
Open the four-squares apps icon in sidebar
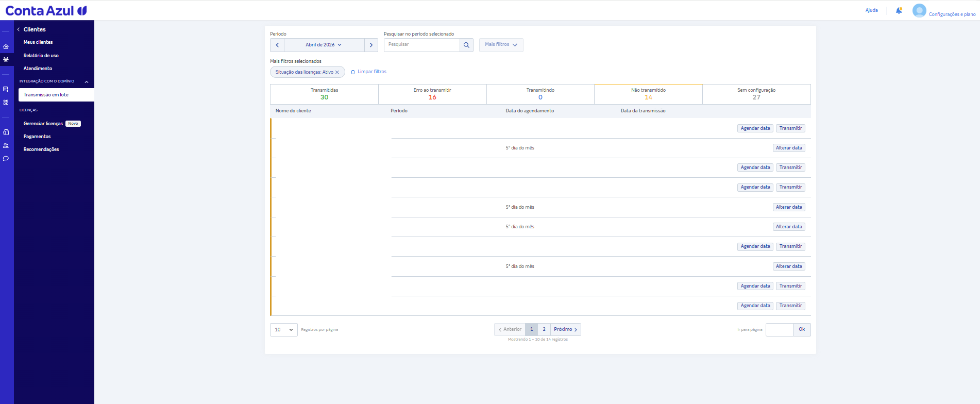click(x=6, y=102)
